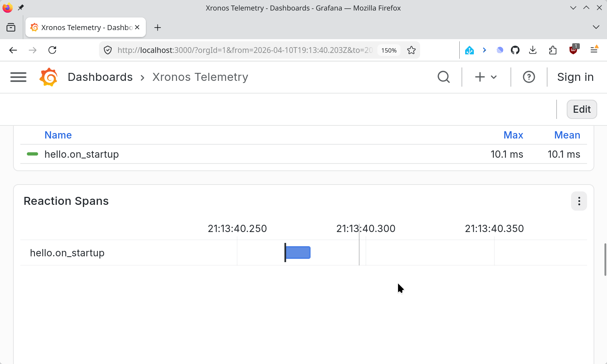607x364 pixels.
Task: Click the Grafana logo home icon
Action: [49, 77]
